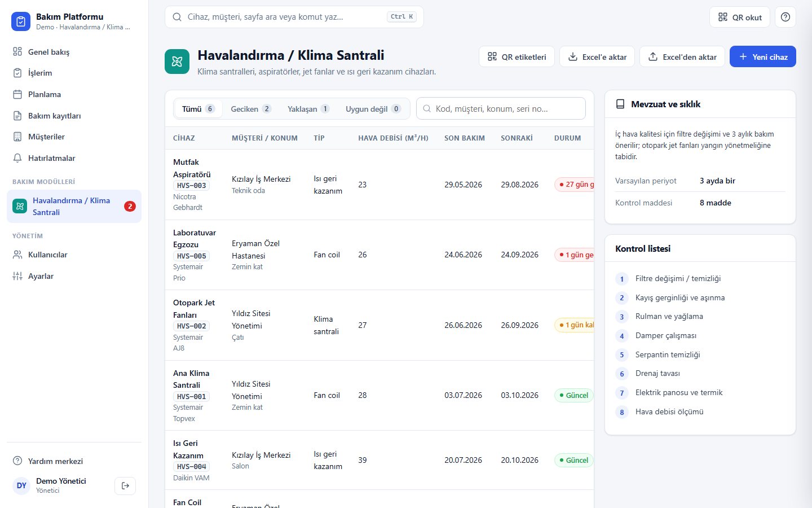Click the Bakım Platformu logo icon
812x508 pixels.
click(x=21, y=21)
